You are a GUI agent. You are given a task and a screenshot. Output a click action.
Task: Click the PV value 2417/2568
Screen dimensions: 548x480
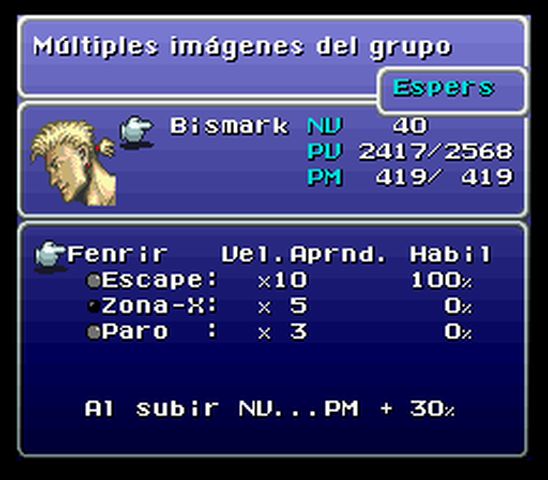click(436, 152)
